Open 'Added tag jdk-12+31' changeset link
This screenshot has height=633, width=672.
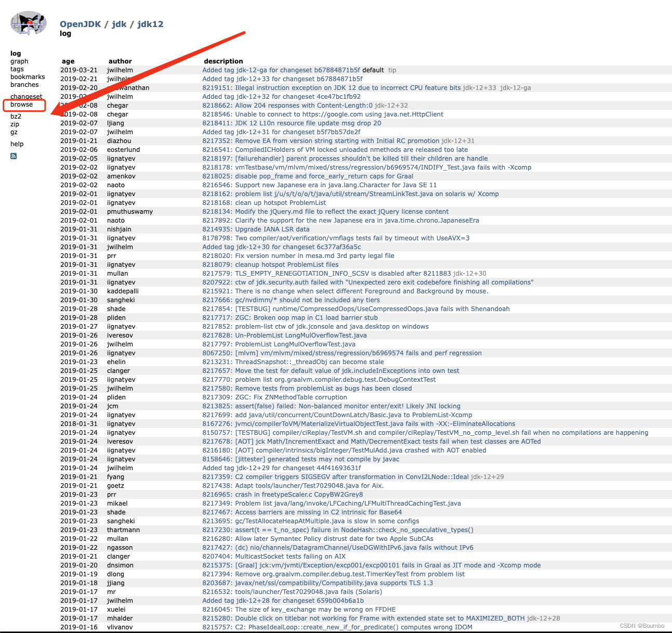[x=281, y=132]
